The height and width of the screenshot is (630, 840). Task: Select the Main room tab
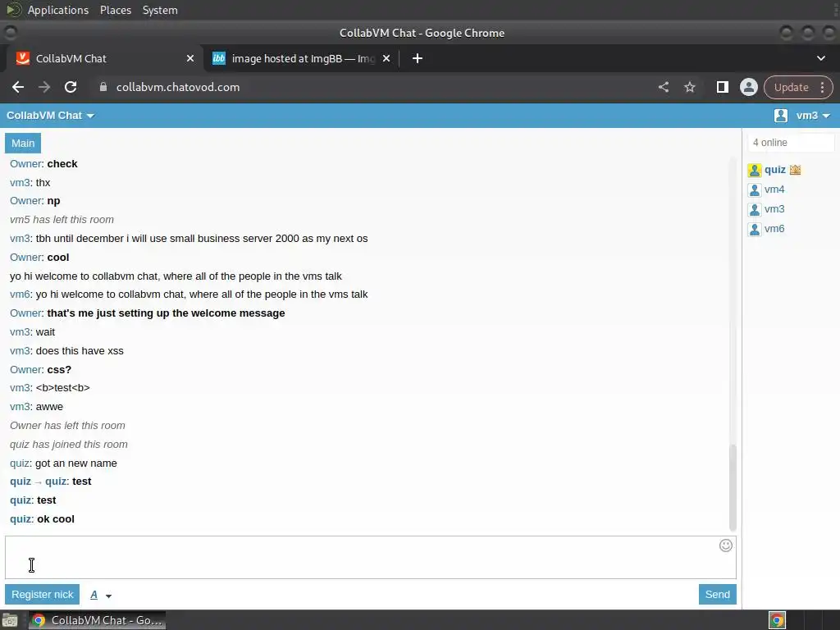[23, 143]
